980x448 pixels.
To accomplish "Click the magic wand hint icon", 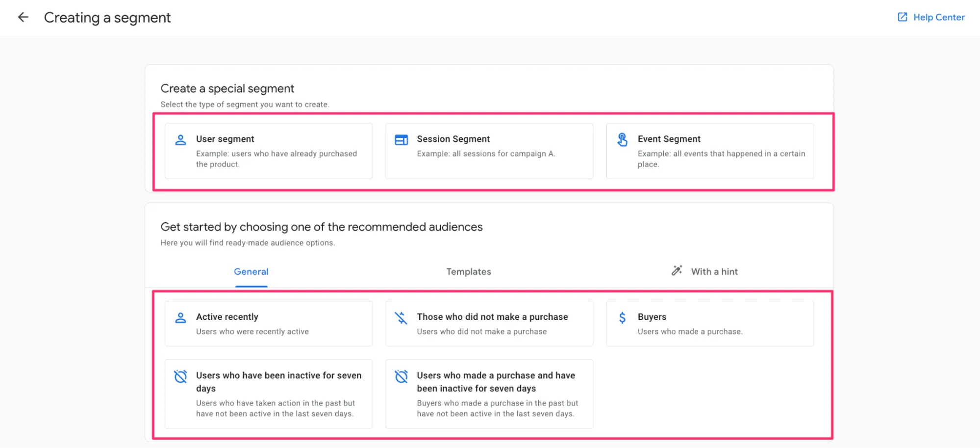I will (677, 271).
